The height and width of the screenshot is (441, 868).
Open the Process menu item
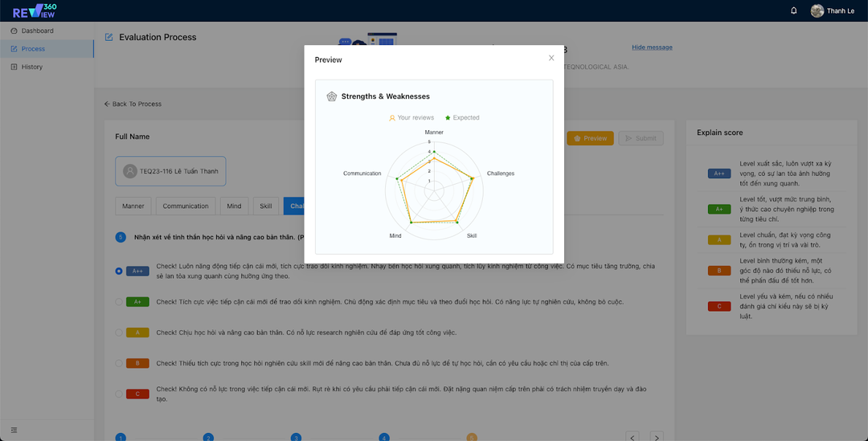pos(33,49)
